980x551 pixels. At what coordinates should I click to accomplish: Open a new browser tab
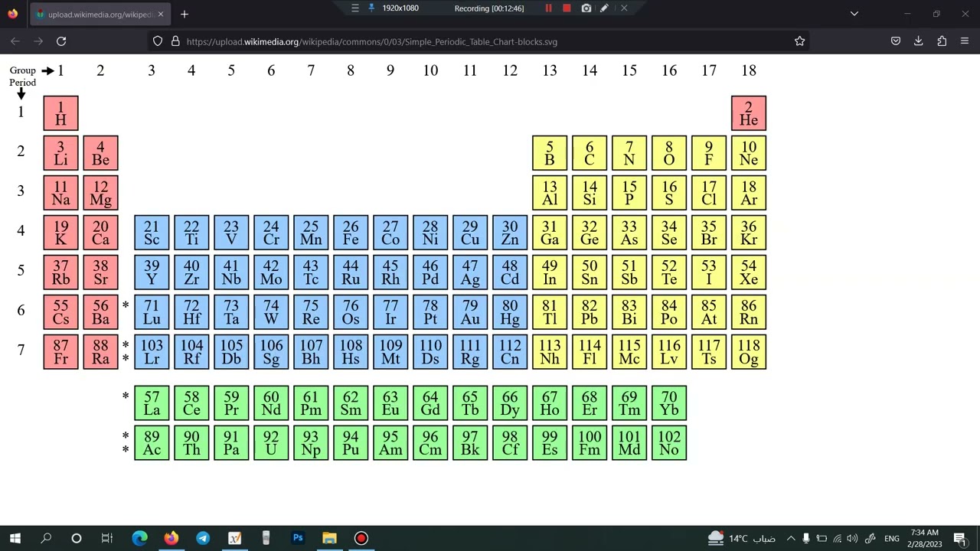click(x=184, y=14)
